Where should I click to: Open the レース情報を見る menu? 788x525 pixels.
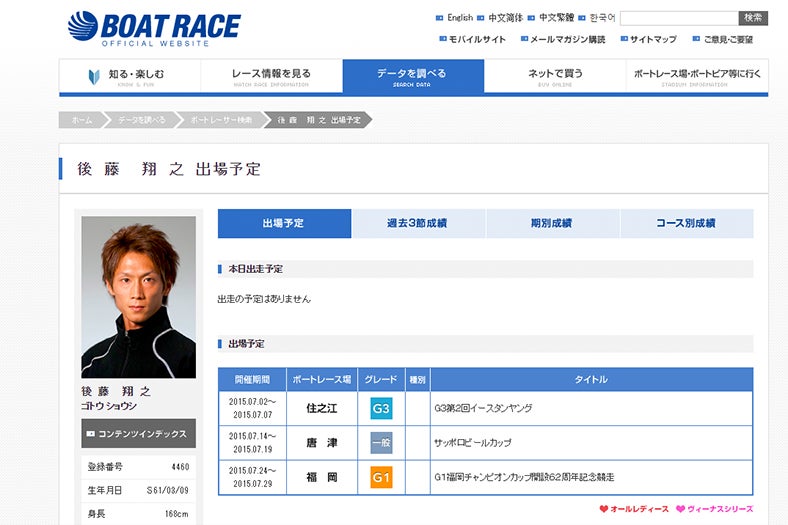click(x=271, y=76)
